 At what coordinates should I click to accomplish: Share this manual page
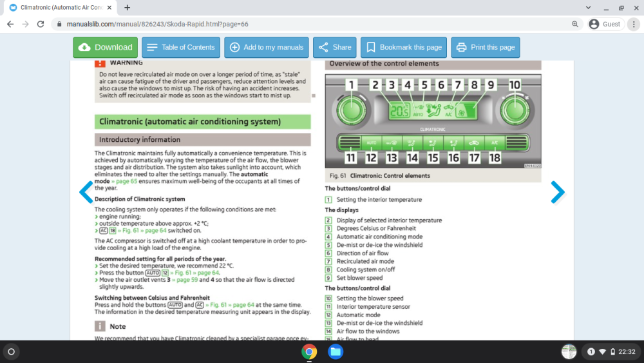click(x=335, y=47)
